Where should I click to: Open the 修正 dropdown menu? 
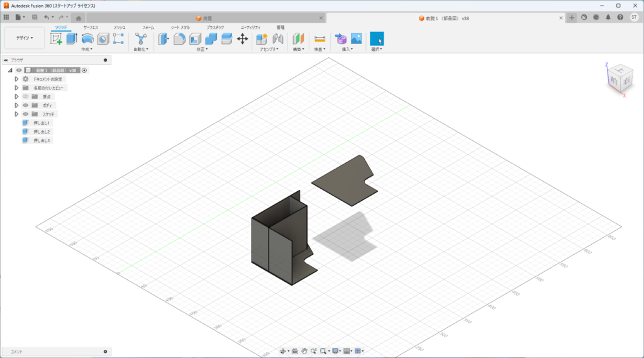(202, 49)
